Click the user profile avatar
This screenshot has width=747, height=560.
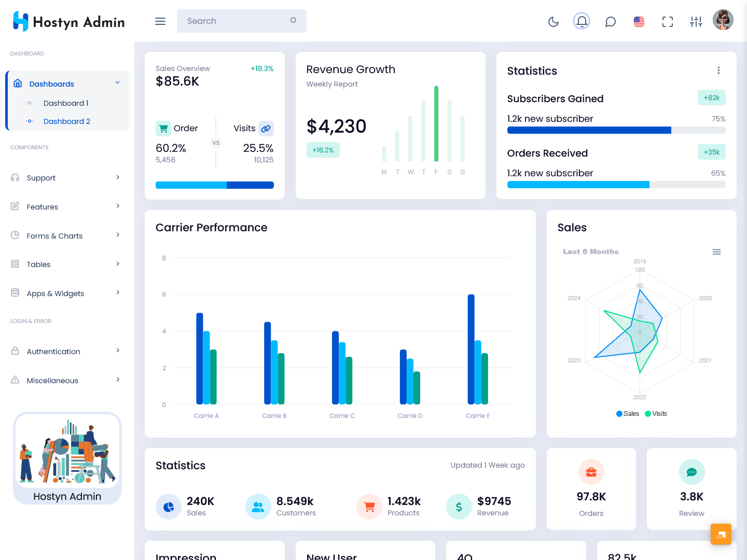click(x=723, y=20)
